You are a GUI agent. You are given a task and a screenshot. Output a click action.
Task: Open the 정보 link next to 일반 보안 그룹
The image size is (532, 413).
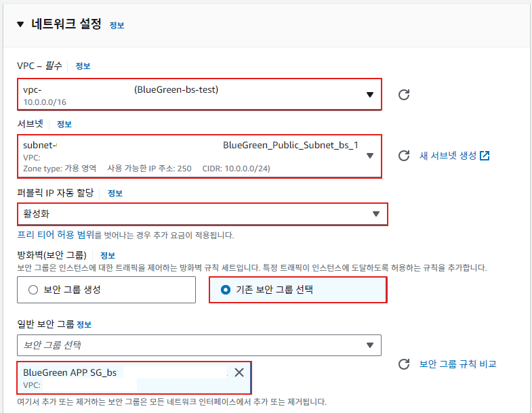(x=84, y=324)
